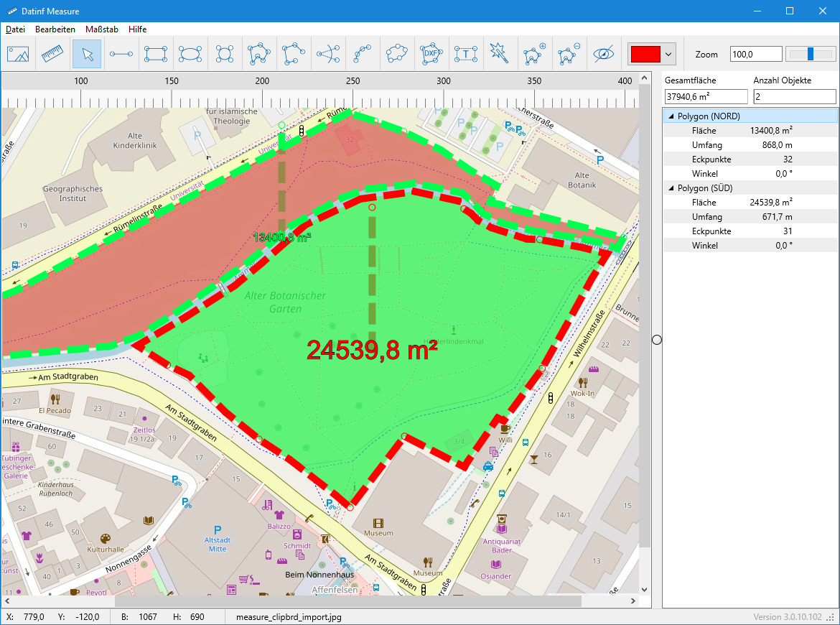This screenshot has height=625, width=840.
Task: Choose the line distance measurement tool
Action: click(121, 54)
